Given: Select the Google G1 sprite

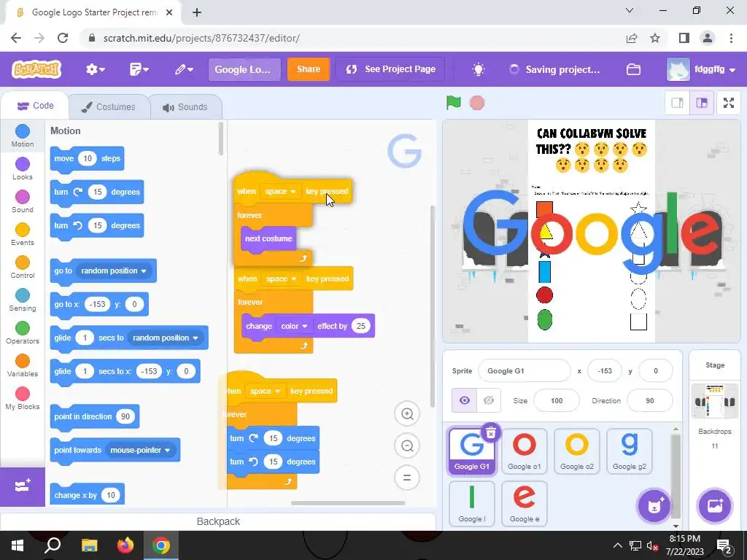Looking at the screenshot, I should coord(471,451).
